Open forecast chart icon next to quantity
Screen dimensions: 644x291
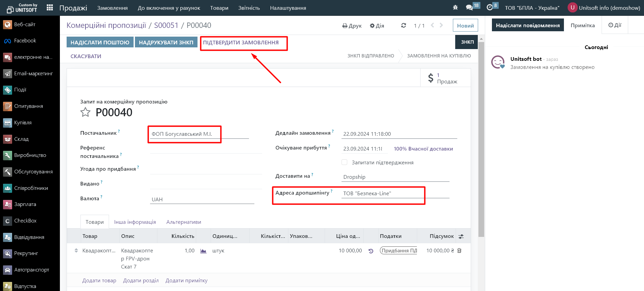click(x=203, y=251)
